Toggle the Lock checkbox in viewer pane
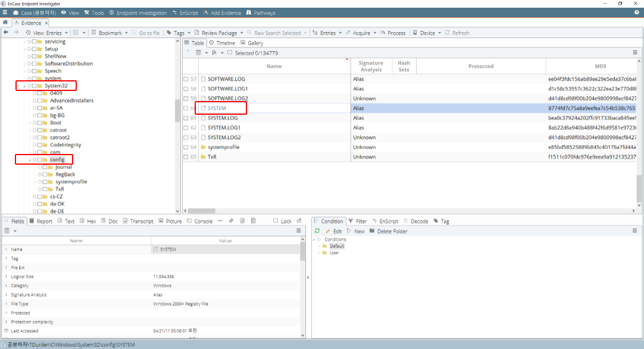This screenshot has width=644, height=349. point(276,221)
